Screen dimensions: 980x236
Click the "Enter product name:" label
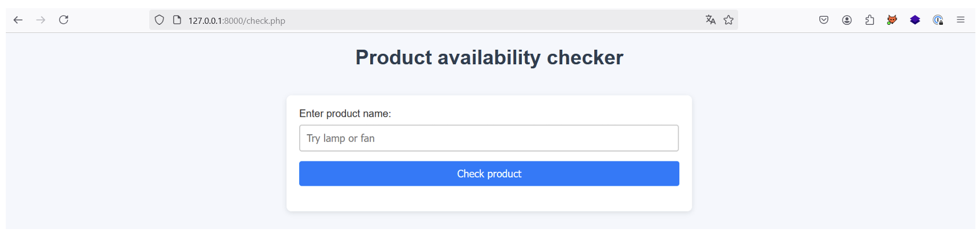tap(345, 114)
